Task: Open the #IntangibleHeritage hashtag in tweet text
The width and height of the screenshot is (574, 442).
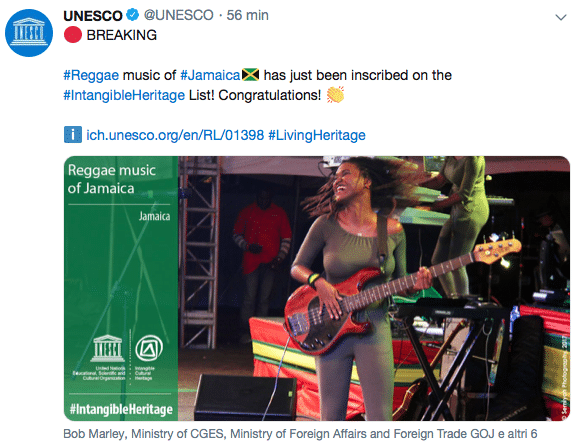Action: (x=124, y=96)
